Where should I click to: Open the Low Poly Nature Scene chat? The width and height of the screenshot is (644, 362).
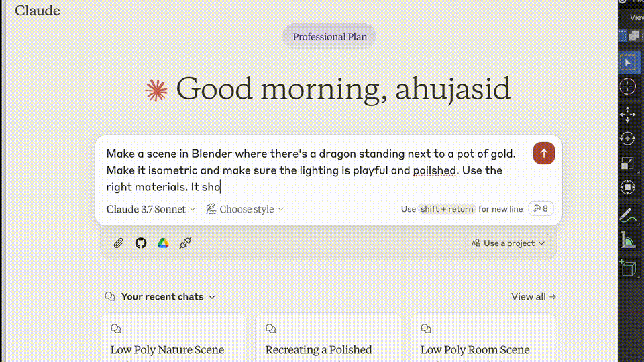click(x=167, y=349)
